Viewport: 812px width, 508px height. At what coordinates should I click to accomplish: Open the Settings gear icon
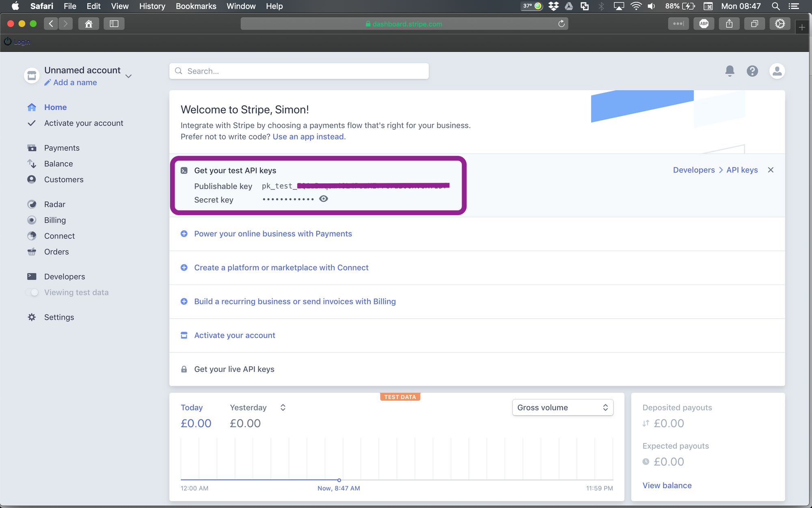tap(32, 317)
